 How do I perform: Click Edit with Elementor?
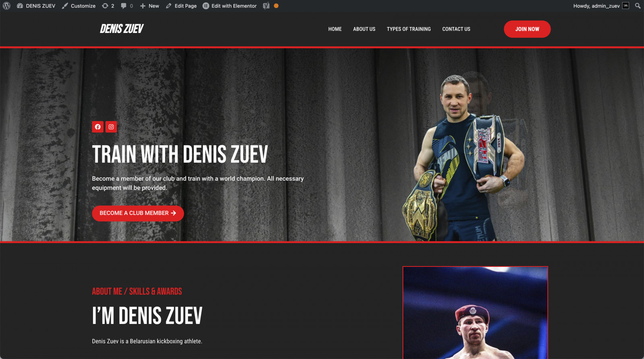(229, 6)
